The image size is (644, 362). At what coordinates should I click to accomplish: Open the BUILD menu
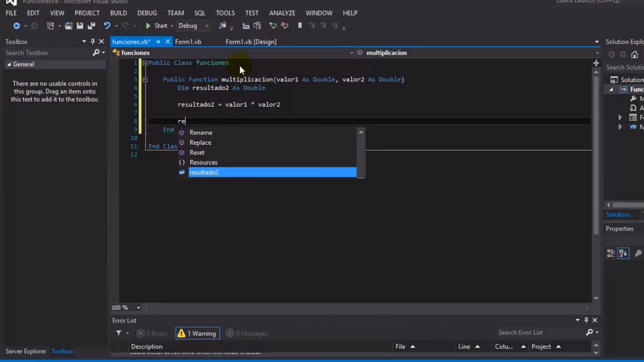coord(118,13)
